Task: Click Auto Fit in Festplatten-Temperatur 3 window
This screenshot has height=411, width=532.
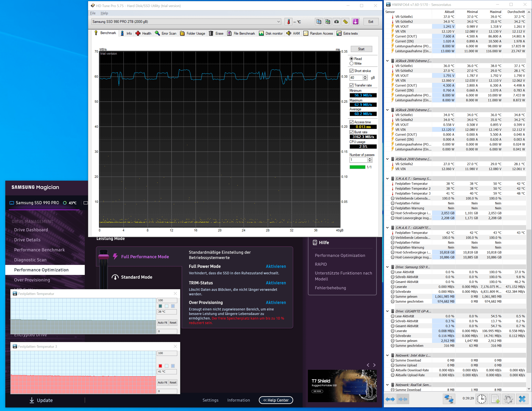Action: click(162, 383)
